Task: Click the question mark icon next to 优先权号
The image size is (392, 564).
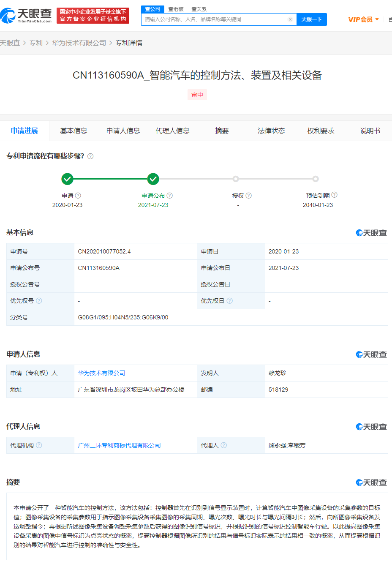Action: (x=38, y=300)
